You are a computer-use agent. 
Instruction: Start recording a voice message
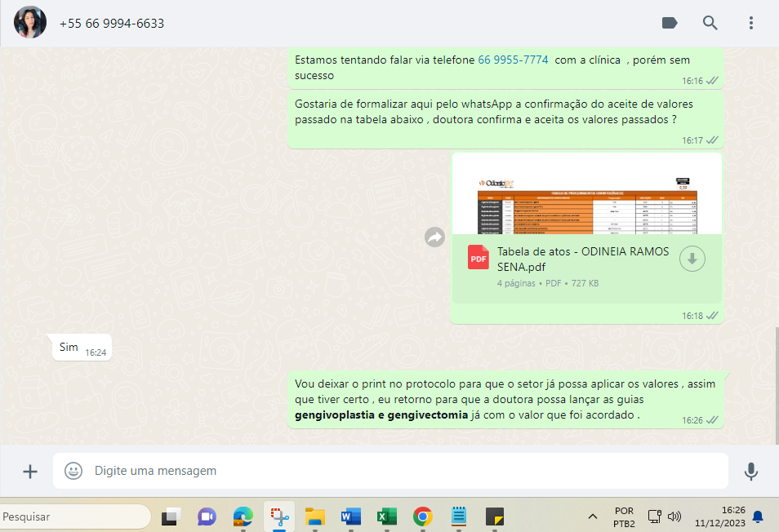pos(750,471)
